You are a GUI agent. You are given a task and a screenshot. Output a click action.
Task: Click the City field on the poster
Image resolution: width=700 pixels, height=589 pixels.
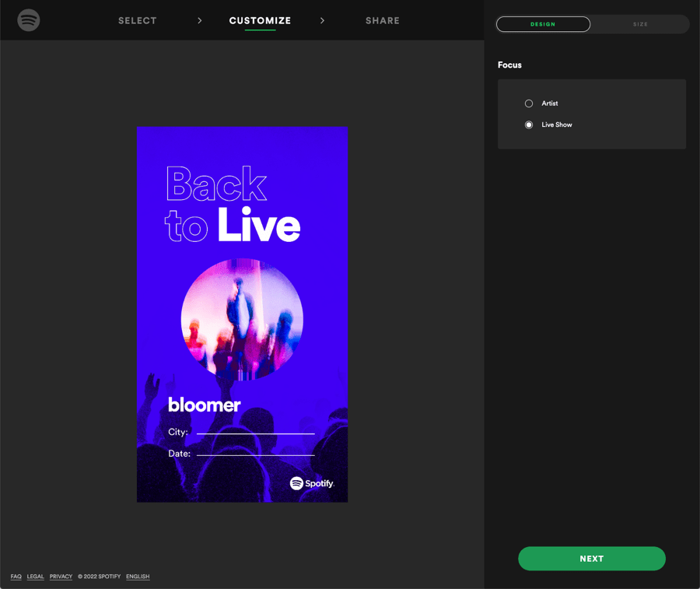255,432
